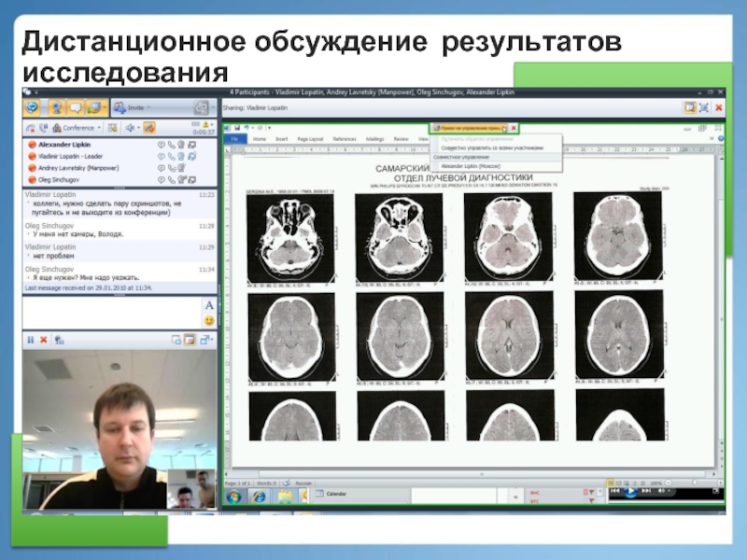Open the Page Layout tab in Word
This screenshot has width=747, height=560.
pyautogui.click(x=310, y=139)
